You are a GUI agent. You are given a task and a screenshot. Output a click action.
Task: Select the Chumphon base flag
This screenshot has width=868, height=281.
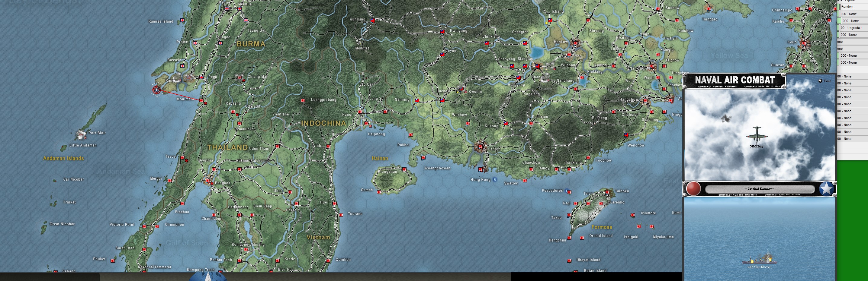pos(157,226)
